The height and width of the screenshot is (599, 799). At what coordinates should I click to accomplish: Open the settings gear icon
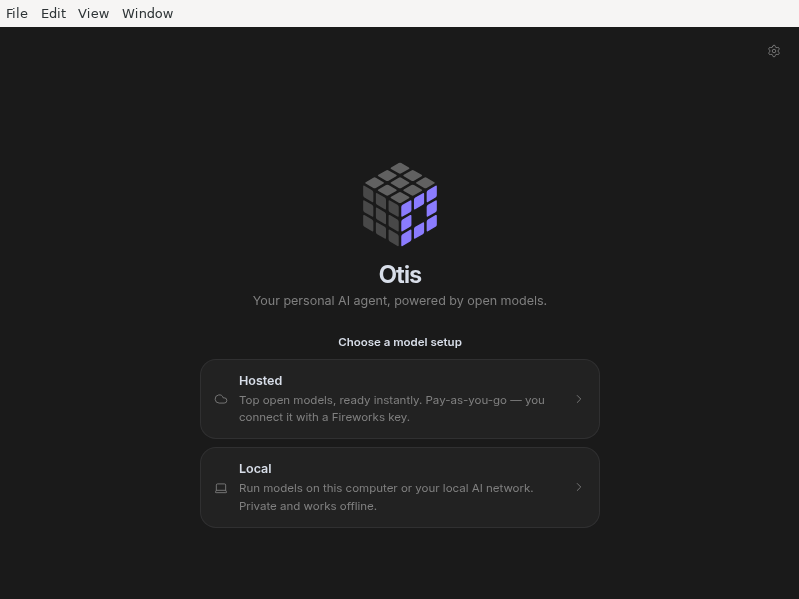coord(774,51)
